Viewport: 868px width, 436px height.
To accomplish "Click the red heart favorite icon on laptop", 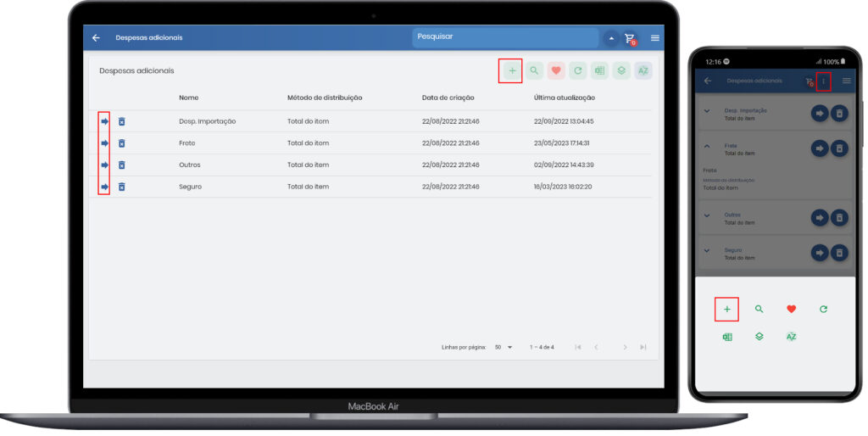I will (x=556, y=71).
